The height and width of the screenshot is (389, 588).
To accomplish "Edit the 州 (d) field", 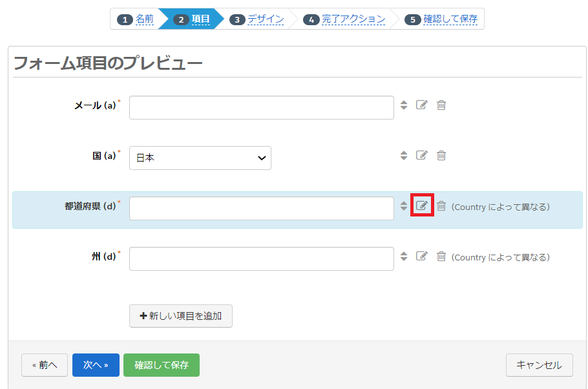I will tap(421, 256).
